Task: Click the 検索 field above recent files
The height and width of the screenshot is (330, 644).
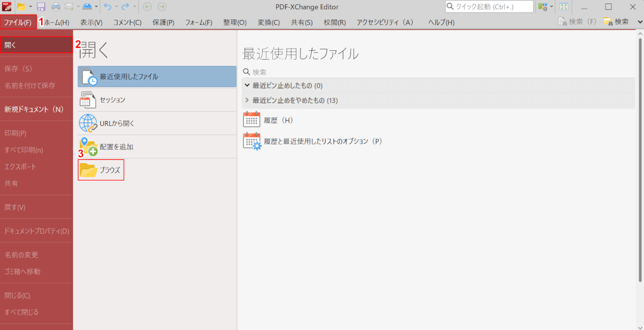Action: (438, 72)
